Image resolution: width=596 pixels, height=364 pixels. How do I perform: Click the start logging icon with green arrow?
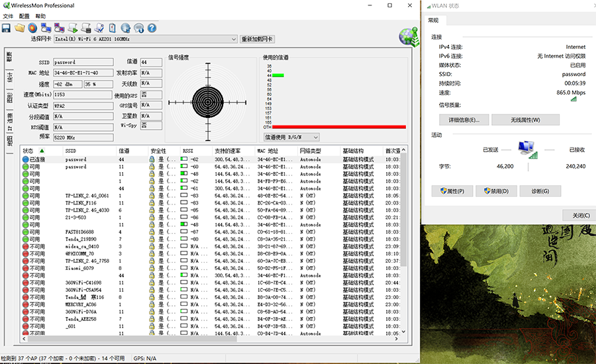73,28
